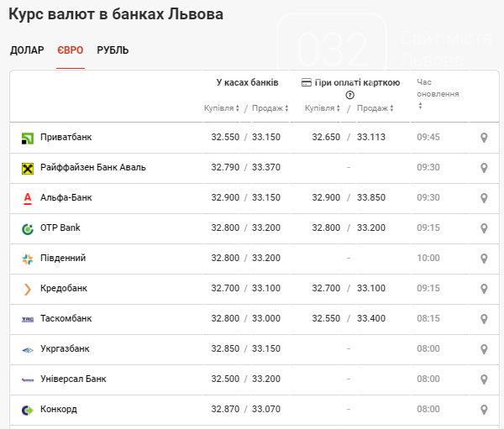Open the Приватбанк bank link
504x429 pixels.
pos(66,138)
